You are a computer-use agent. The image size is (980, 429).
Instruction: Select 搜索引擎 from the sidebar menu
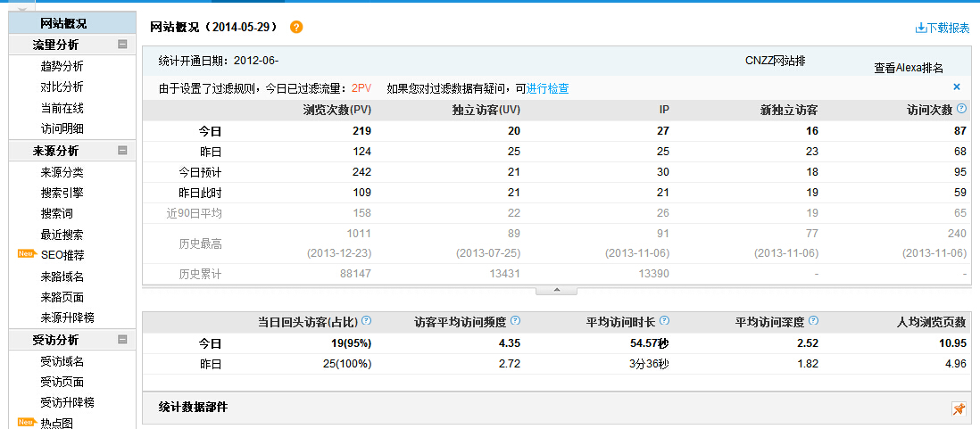pyautogui.click(x=62, y=193)
